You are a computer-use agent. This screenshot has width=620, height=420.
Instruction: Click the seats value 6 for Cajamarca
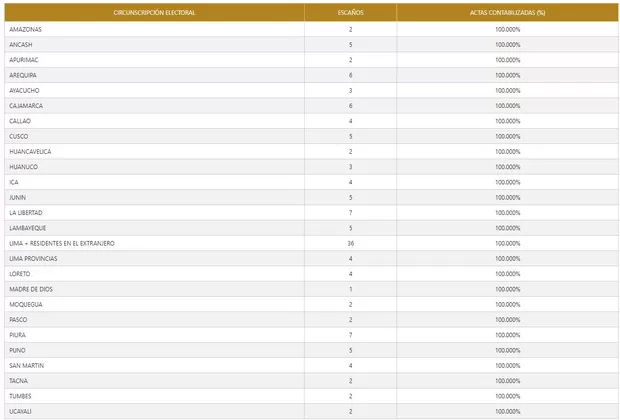[350, 106]
